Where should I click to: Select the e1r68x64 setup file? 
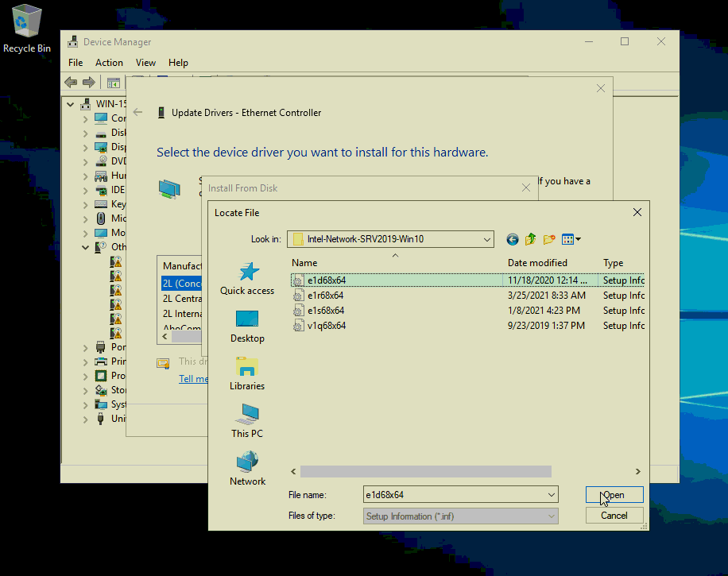pyautogui.click(x=325, y=296)
